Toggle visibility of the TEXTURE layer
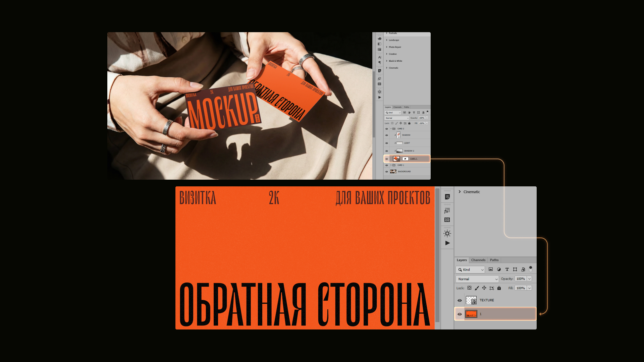 (460, 300)
